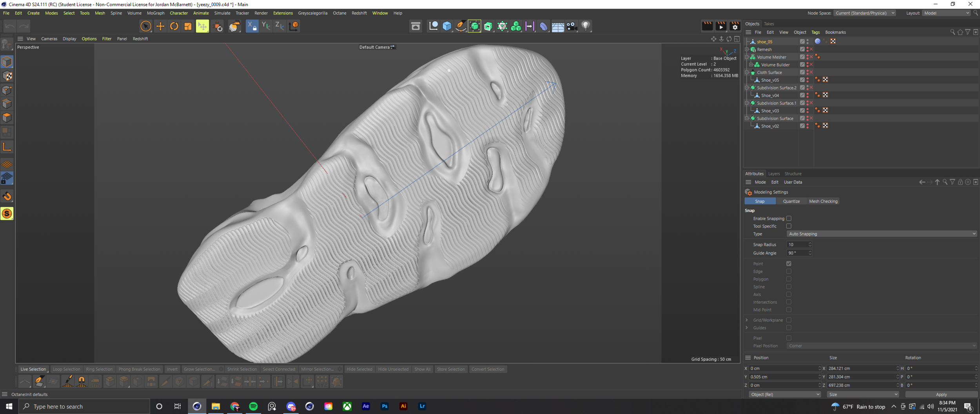
Task: Switch to Texture mode in left palette
Action: pyautogui.click(x=7, y=76)
